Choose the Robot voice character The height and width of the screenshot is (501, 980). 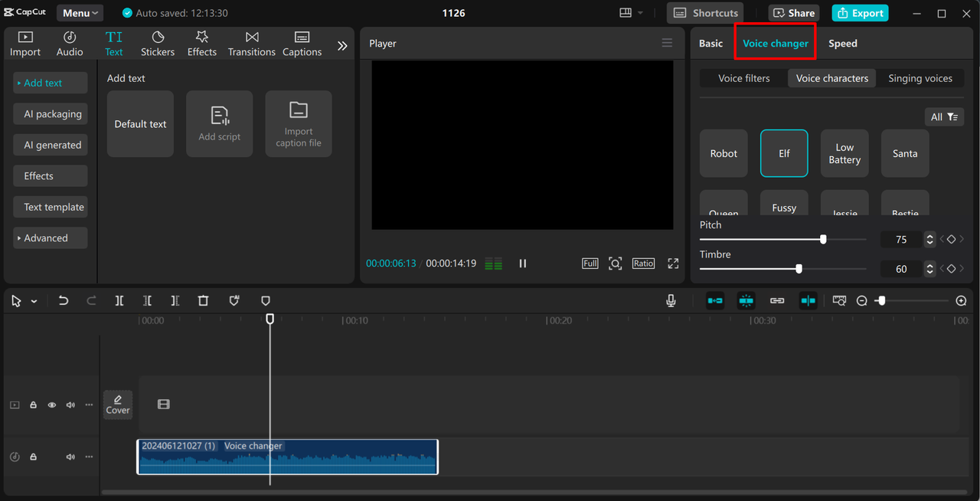724,153
